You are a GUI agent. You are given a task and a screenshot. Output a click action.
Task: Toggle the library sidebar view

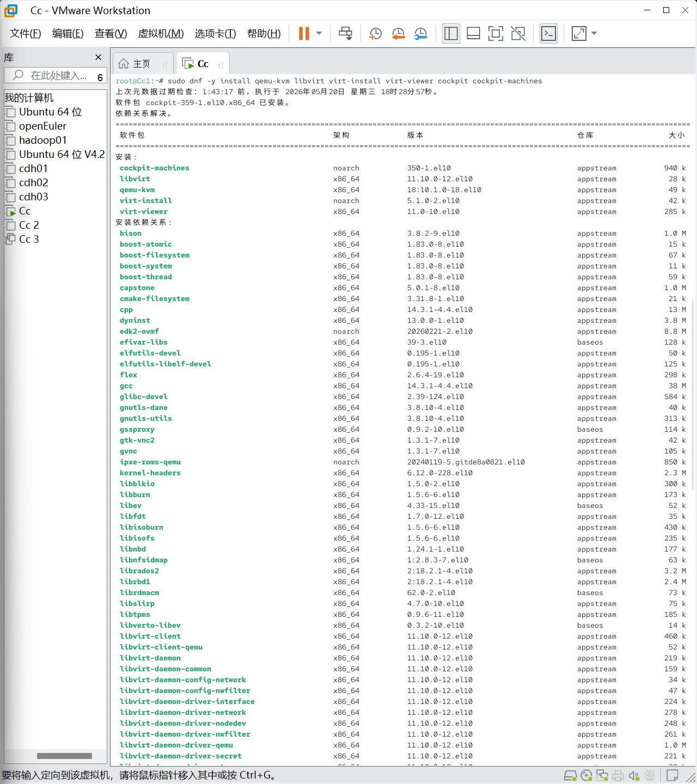[x=451, y=33]
